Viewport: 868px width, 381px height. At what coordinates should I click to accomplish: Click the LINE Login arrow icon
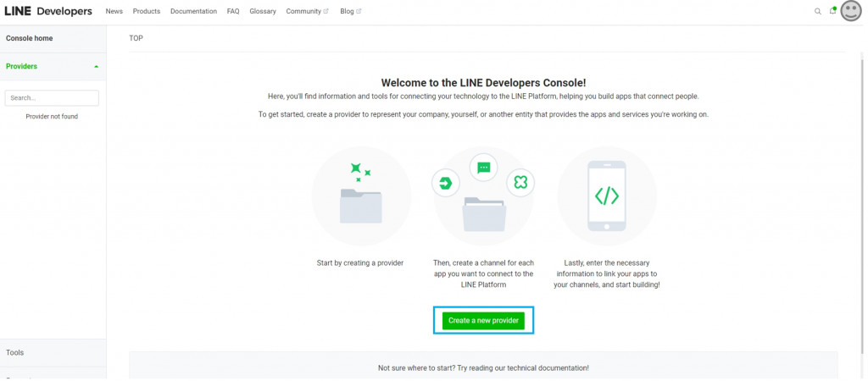(x=446, y=183)
